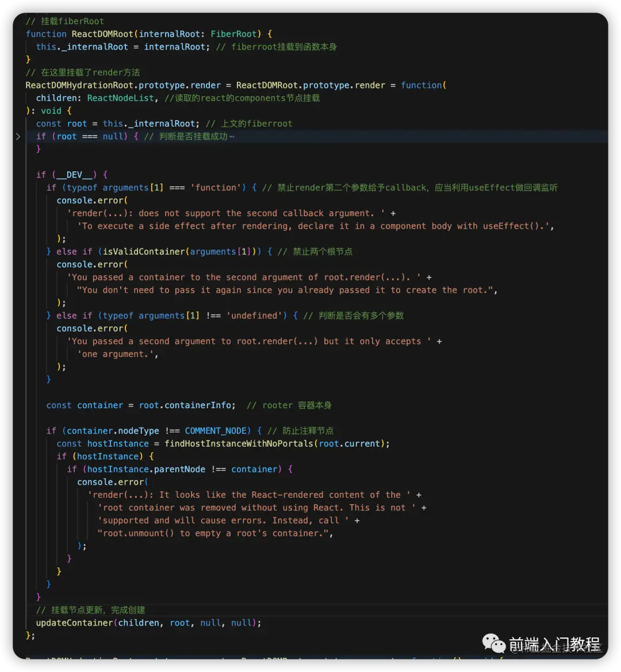Click the string "'one argument.',"

coord(118,354)
